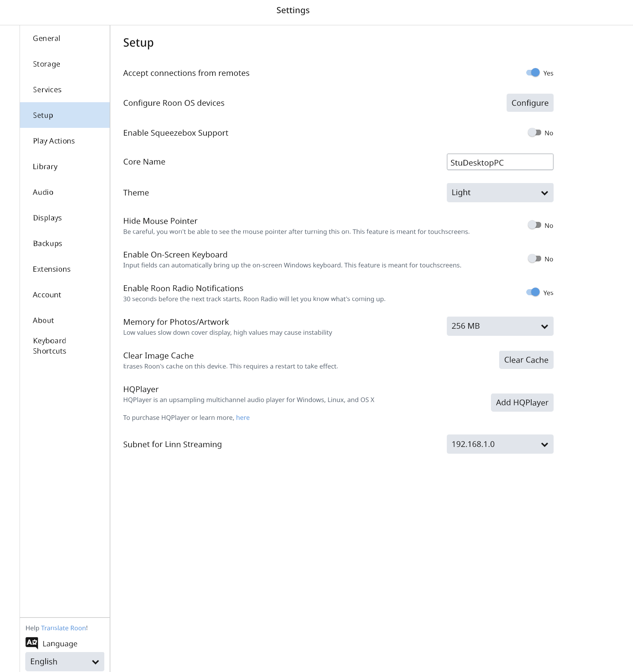Go to Storage settings
The height and width of the screenshot is (672, 633).
[65, 64]
